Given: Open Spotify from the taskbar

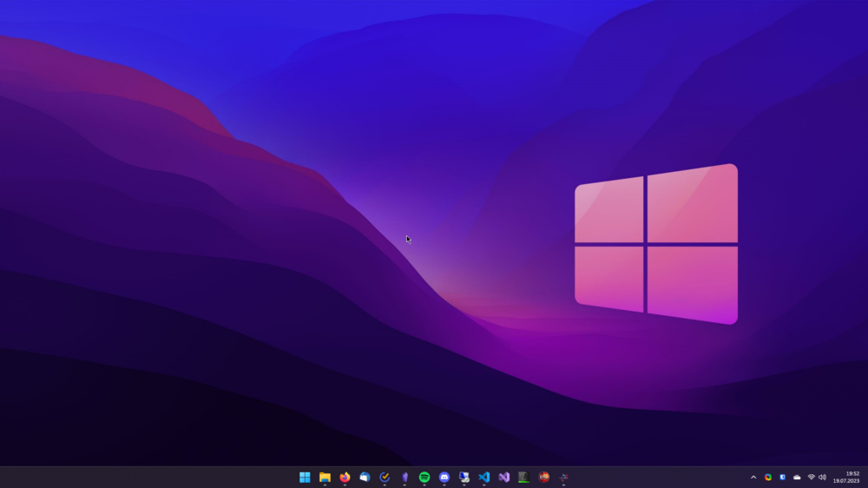Looking at the screenshot, I should (424, 477).
